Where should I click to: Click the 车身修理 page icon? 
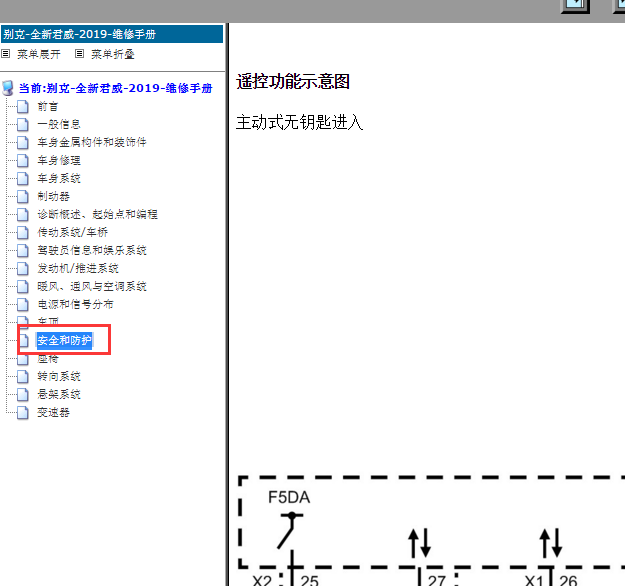(23, 160)
